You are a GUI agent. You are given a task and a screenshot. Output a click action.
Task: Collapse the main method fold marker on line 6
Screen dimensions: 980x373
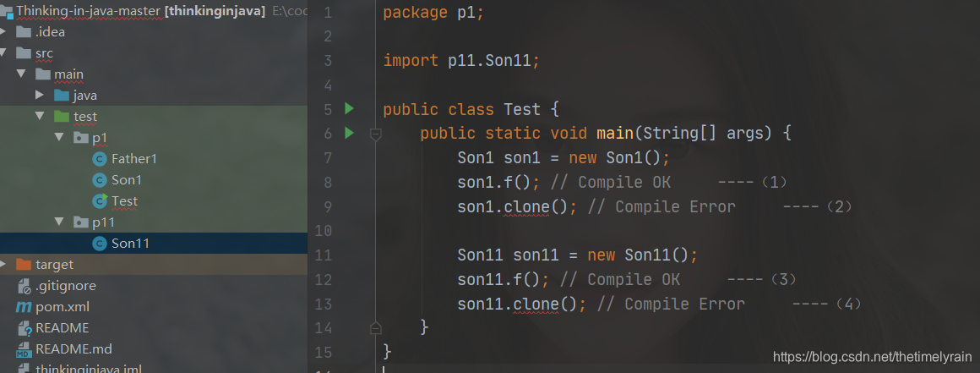[x=375, y=134]
